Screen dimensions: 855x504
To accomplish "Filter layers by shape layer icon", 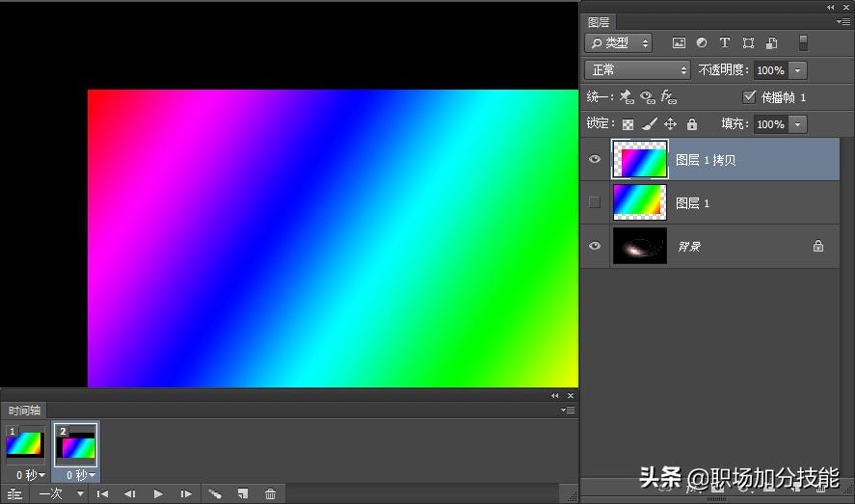I will pos(748,43).
